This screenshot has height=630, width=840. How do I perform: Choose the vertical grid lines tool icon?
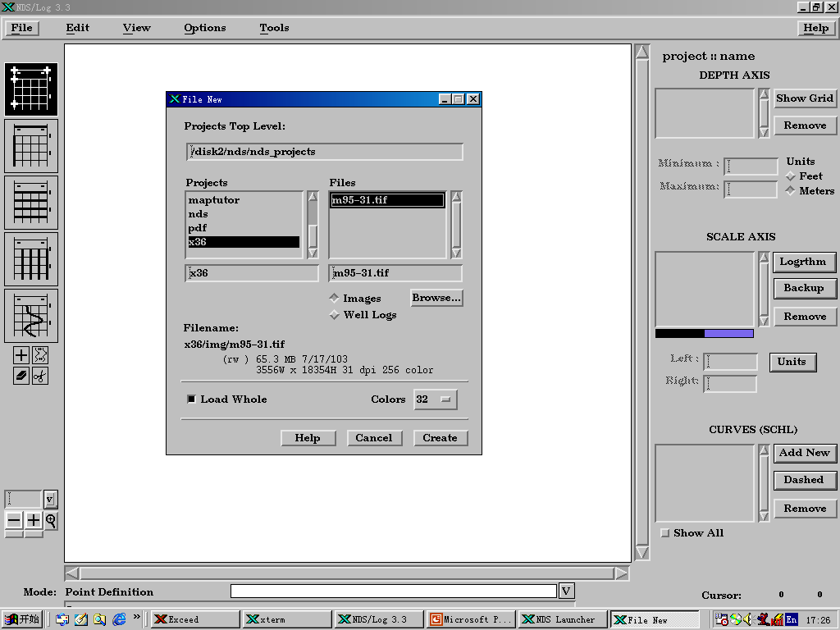click(31, 259)
